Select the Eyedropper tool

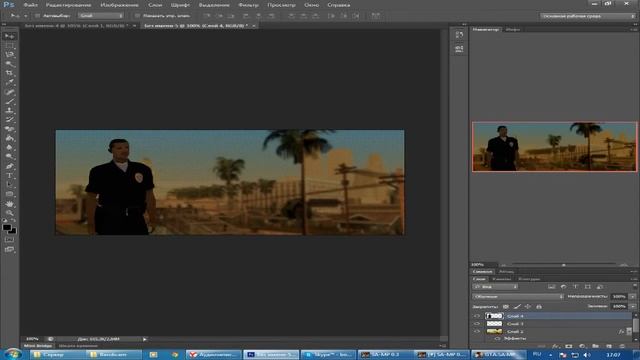[9, 83]
